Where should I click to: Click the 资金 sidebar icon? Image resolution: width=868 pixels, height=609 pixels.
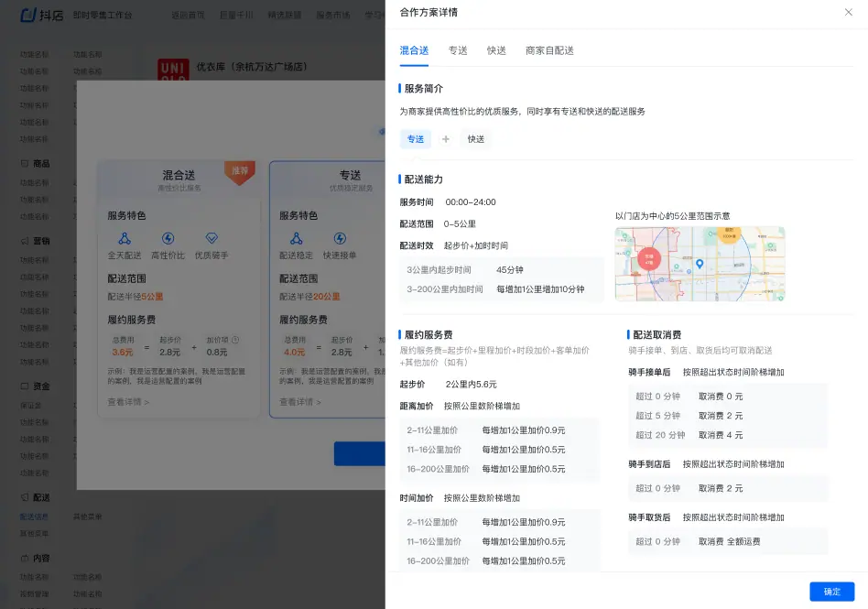pos(25,386)
